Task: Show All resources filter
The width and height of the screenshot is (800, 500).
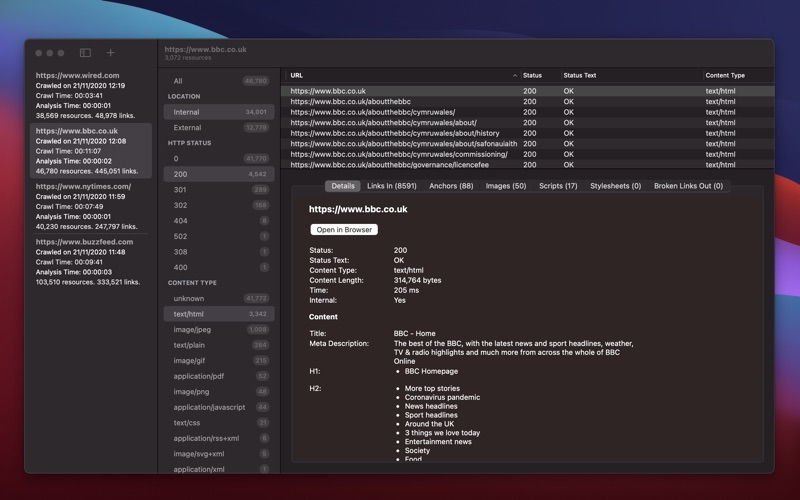Action: [x=178, y=81]
